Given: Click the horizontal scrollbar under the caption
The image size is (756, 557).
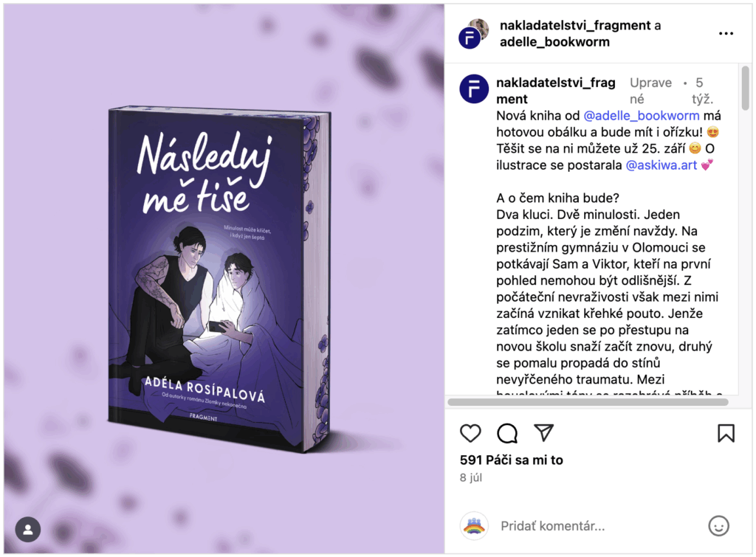Looking at the screenshot, I should coord(588,402).
